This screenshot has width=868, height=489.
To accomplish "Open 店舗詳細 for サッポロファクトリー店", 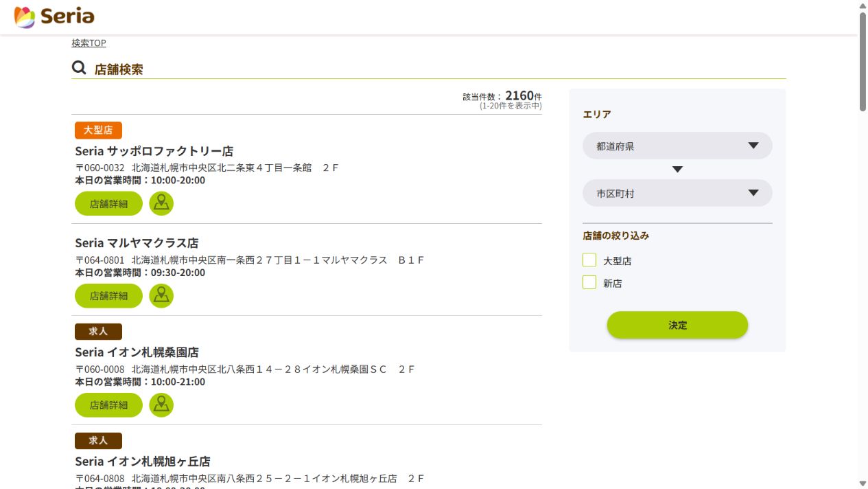I will [x=108, y=203].
